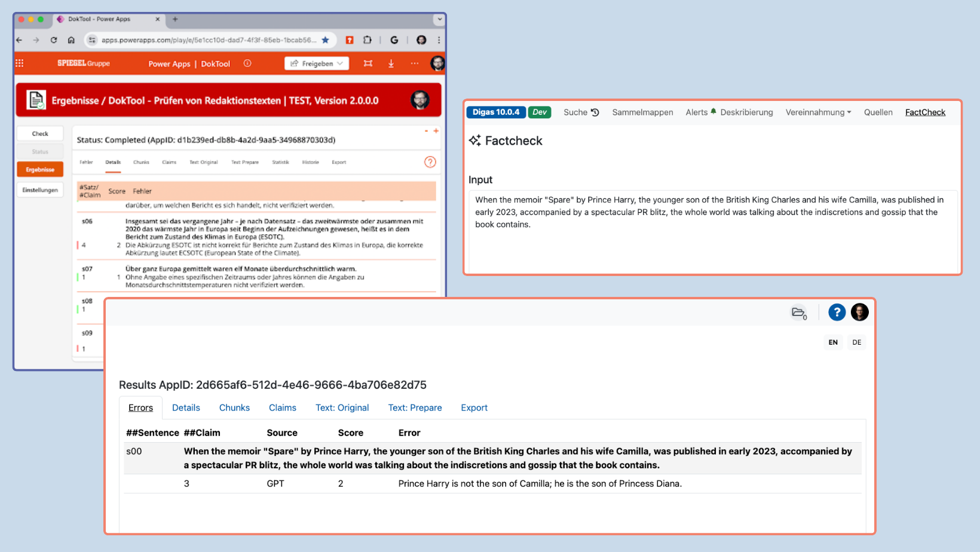This screenshot has height=552, width=980.
Task: Open the orange help question mark in DokTool
Action: (430, 162)
